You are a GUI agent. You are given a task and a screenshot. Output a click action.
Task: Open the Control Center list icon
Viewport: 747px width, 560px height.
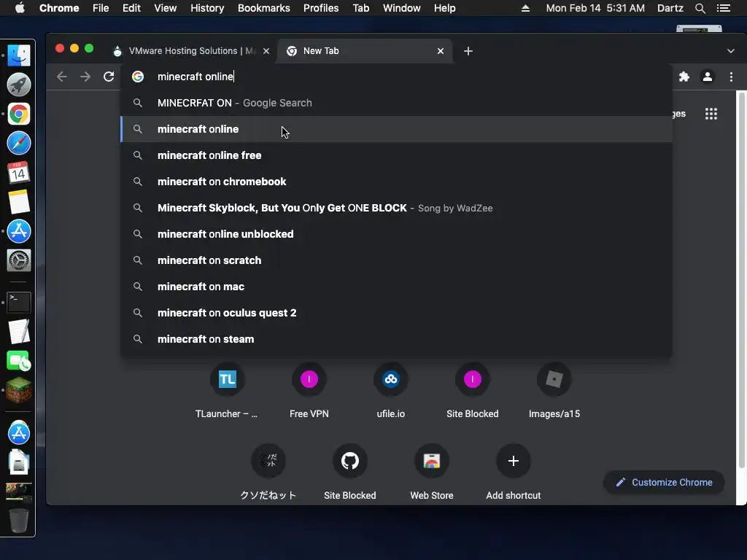pyautogui.click(x=723, y=8)
